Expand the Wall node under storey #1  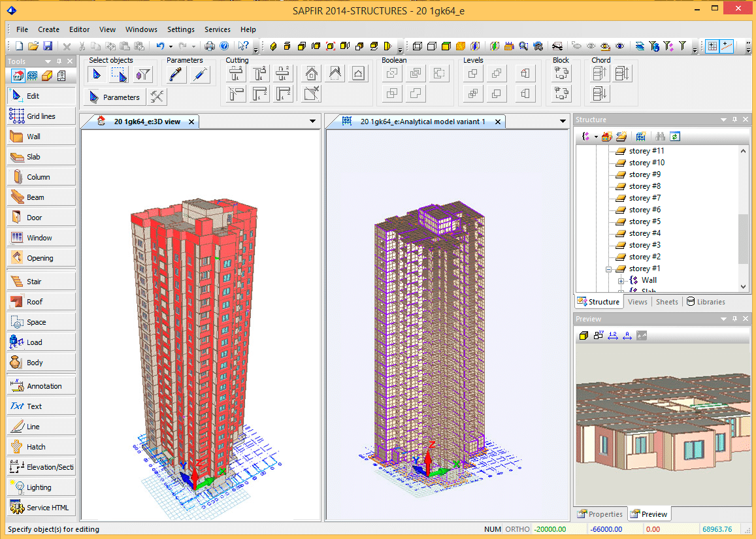(621, 280)
